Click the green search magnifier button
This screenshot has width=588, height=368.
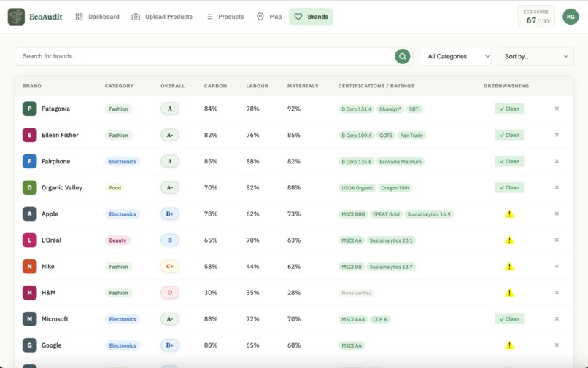coord(403,56)
